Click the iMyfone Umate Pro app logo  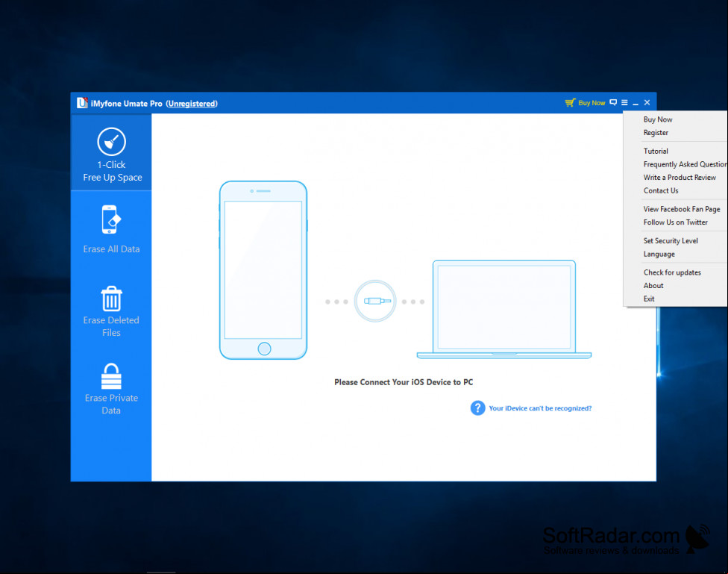[82, 103]
